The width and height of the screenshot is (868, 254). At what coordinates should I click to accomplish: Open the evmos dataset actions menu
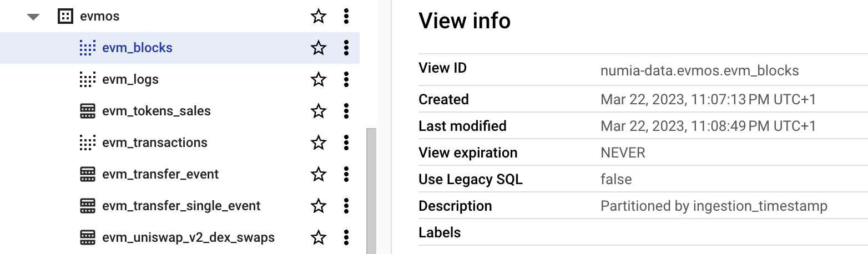pyautogui.click(x=346, y=17)
